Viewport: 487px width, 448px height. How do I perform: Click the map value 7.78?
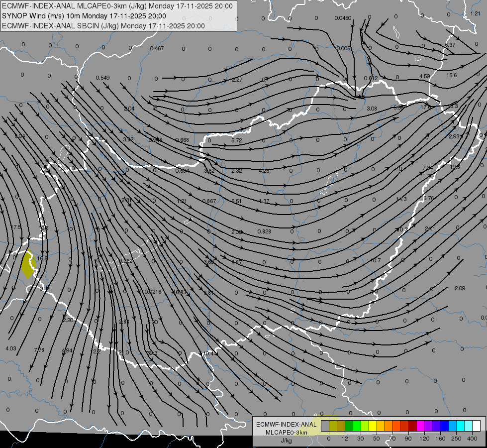pos(39,350)
